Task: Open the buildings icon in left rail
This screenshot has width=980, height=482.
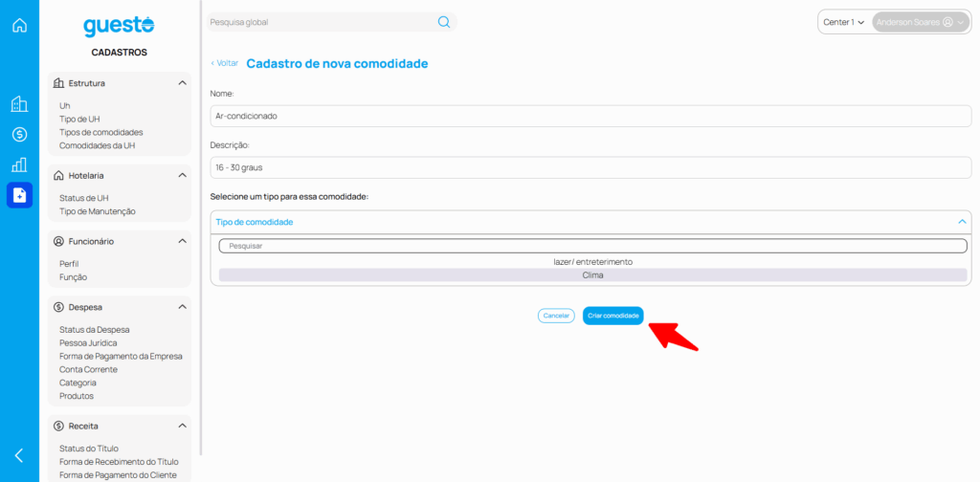Action: (19, 104)
